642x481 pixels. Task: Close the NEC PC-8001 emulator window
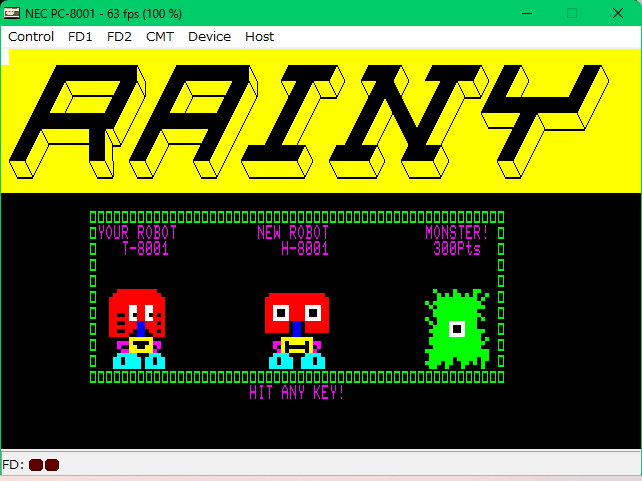[618, 12]
